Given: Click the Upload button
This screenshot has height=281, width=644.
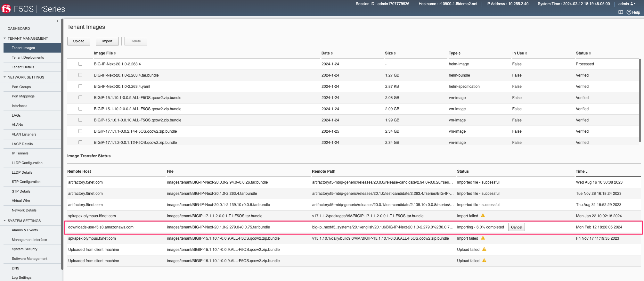Looking at the screenshot, I should point(79,41).
